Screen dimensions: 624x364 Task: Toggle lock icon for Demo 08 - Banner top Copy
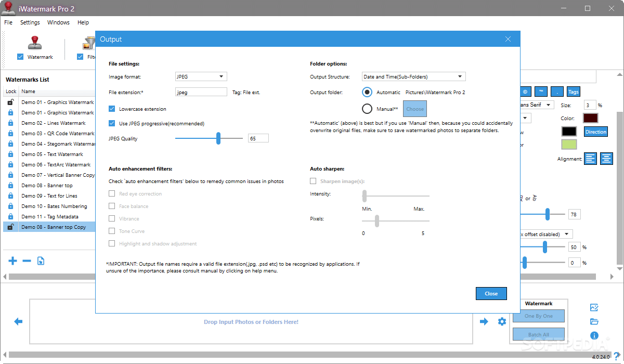pos(10,227)
